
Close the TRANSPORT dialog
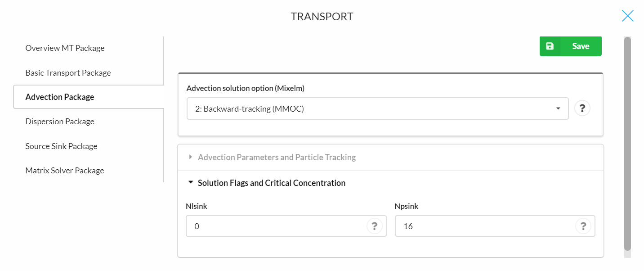pos(628,15)
